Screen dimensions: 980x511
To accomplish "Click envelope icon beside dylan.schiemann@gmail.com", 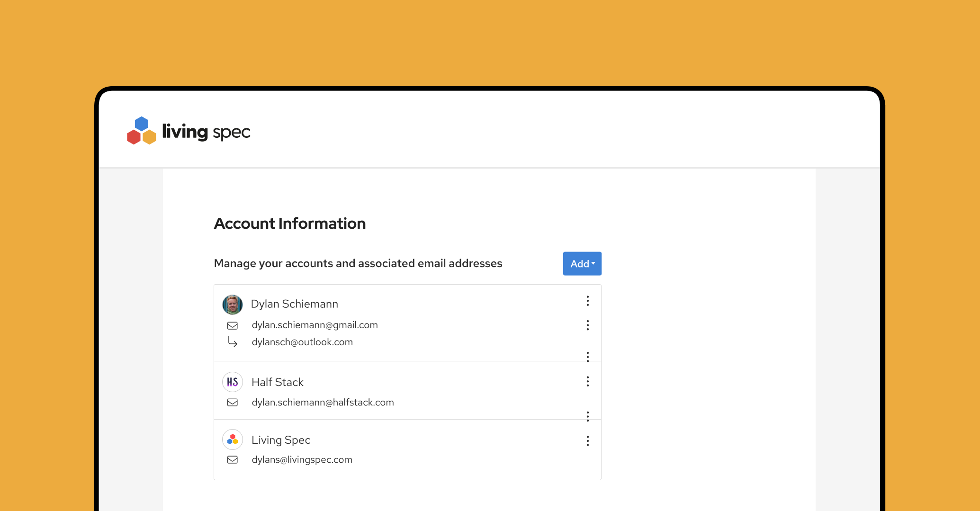I will pyautogui.click(x=233, y=325).
